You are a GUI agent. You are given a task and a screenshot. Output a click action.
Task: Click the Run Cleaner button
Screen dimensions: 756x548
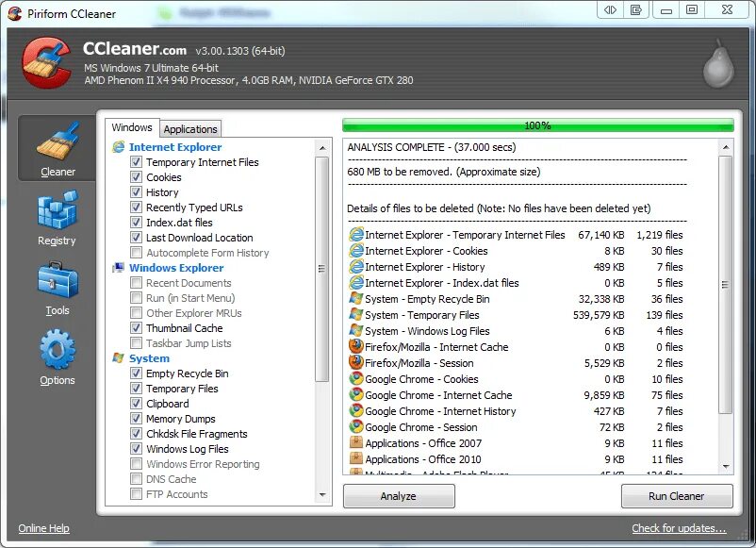[677, 496]
